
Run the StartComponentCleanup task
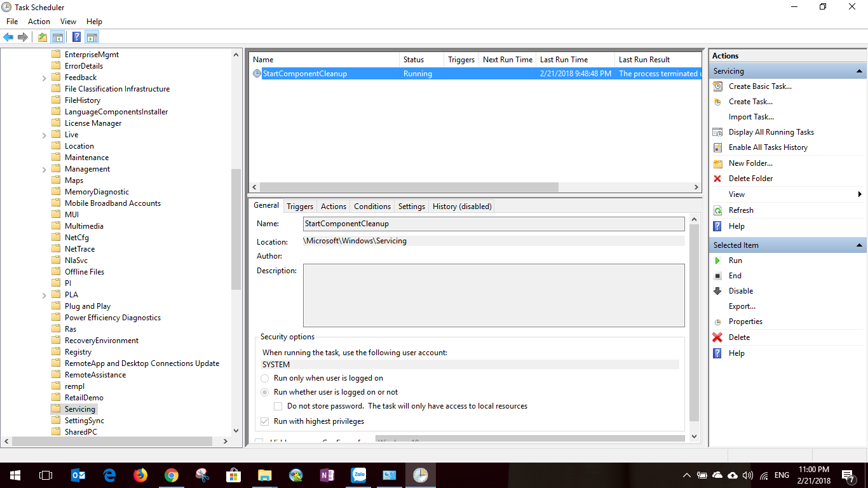[x=735, y=260]
